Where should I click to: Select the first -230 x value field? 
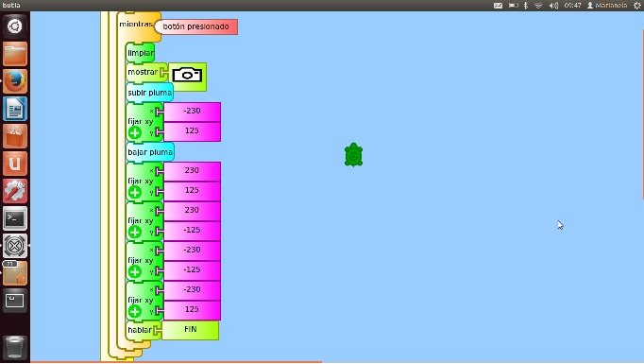[x=193, y=112]
